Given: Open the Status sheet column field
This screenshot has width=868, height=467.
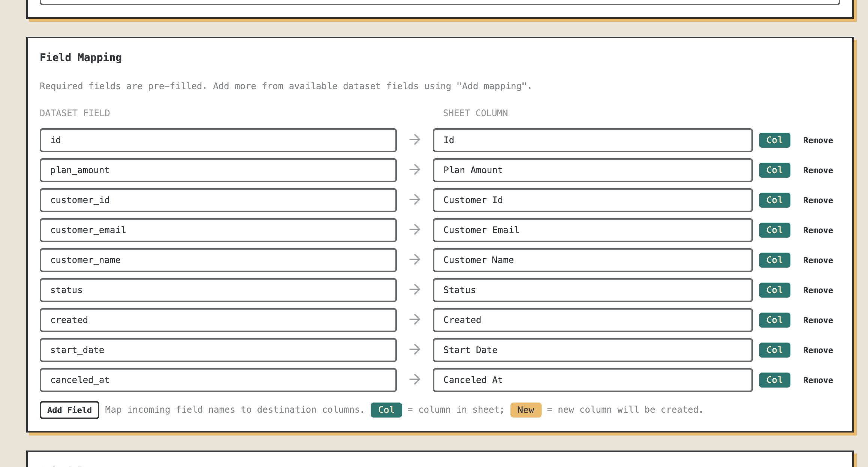Looking at the screenshot, I should pos(592,290).
